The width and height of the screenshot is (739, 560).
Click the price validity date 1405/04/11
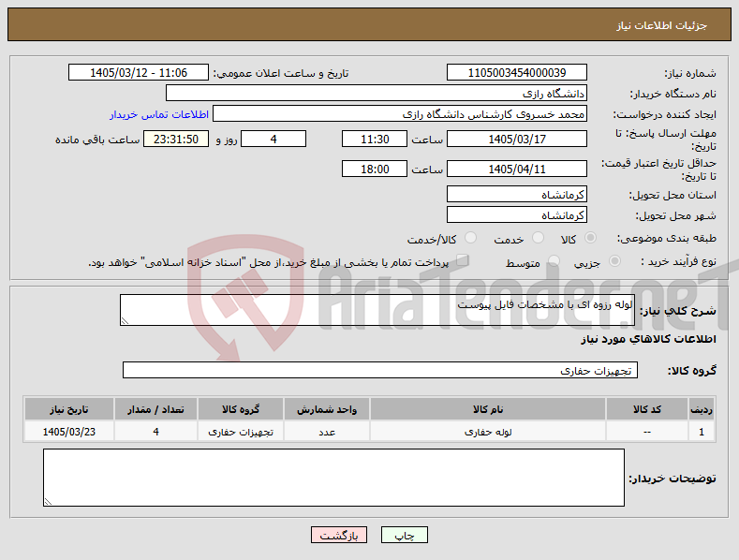[516, 169]
